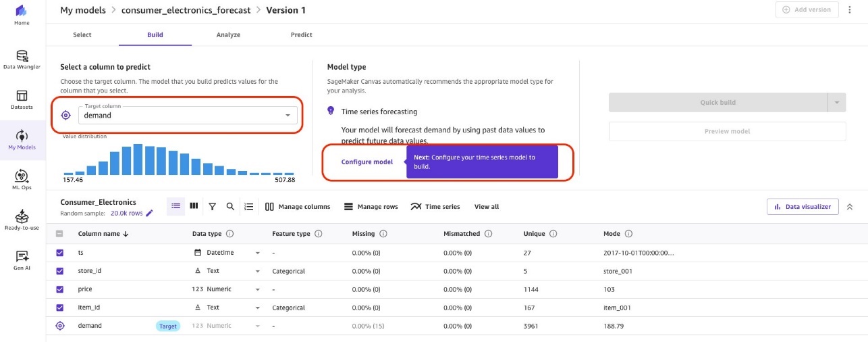Uncheck the store_id column checkbox

pyautogui.click(x=59, y=271)
